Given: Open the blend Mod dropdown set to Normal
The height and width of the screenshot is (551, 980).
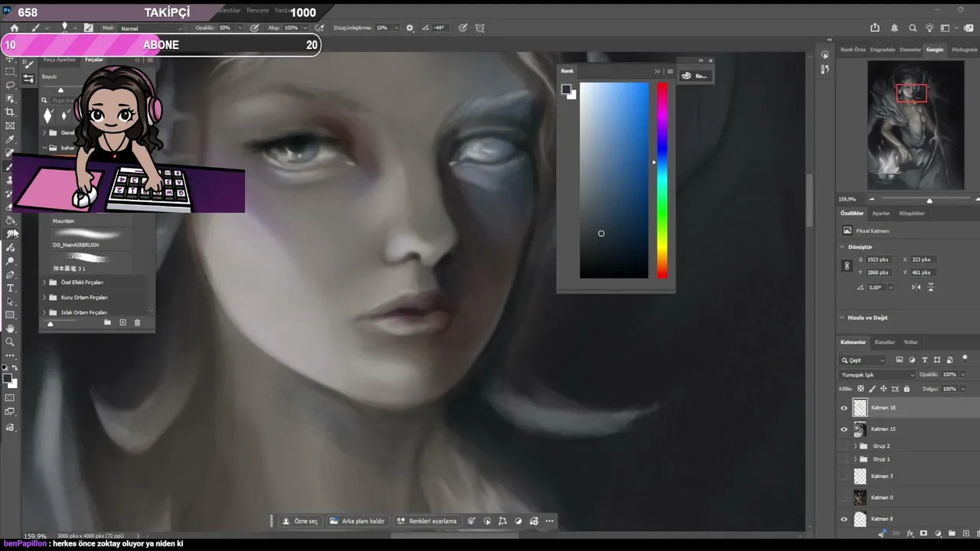Looking at the screenshot, I should pyautogui.click(x=152, y=28).
